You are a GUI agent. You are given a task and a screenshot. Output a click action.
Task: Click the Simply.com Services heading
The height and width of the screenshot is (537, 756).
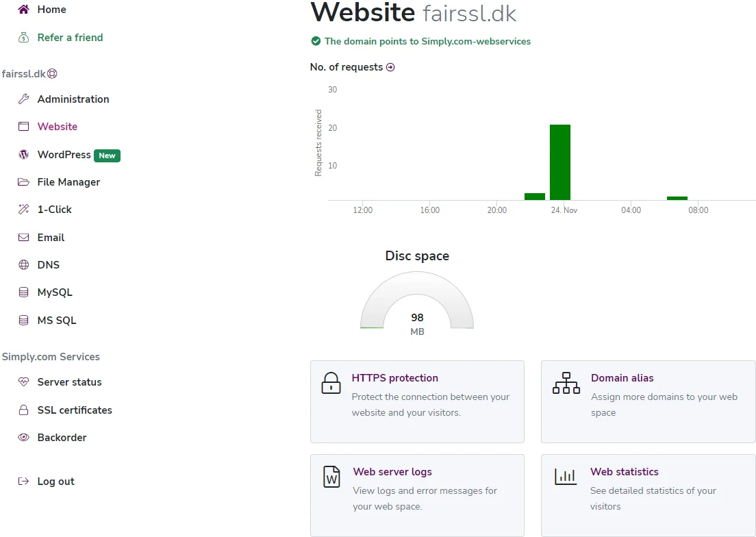(x=51, y=357)
